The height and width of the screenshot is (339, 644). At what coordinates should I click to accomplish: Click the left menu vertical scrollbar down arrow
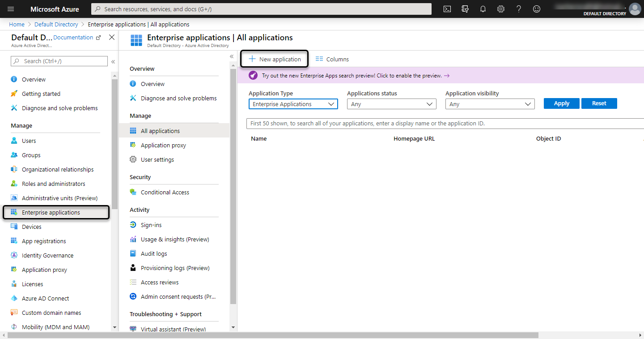[x=115, y=328]
